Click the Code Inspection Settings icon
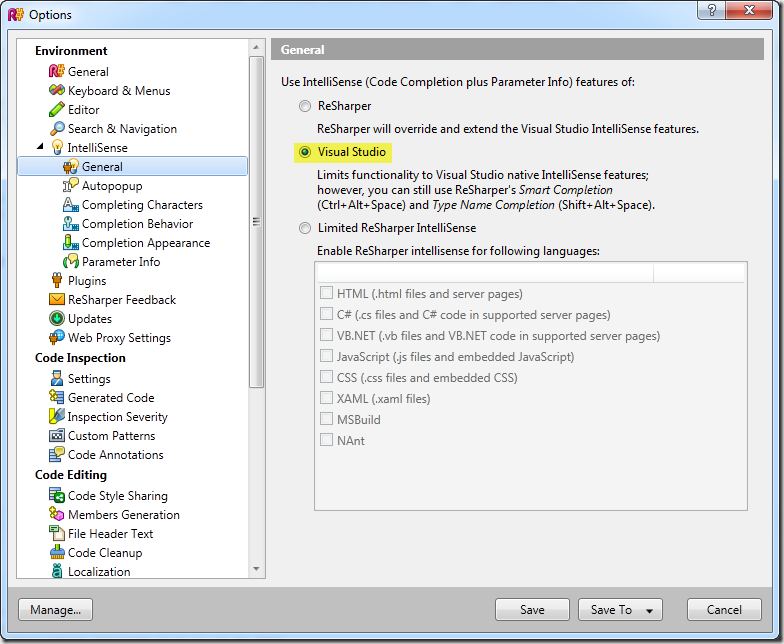Image resolution: width=784 pixels, height=644 pixels. 56,378
